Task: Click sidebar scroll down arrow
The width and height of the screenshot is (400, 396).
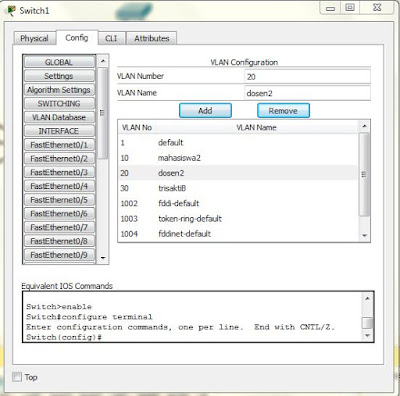Action: [103, 258]
